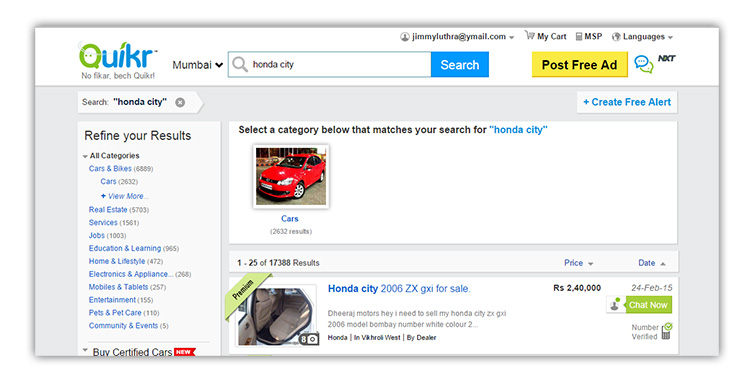Click the Rs 2,40,000 price text
750x381 pixels.
pos(577,288)
